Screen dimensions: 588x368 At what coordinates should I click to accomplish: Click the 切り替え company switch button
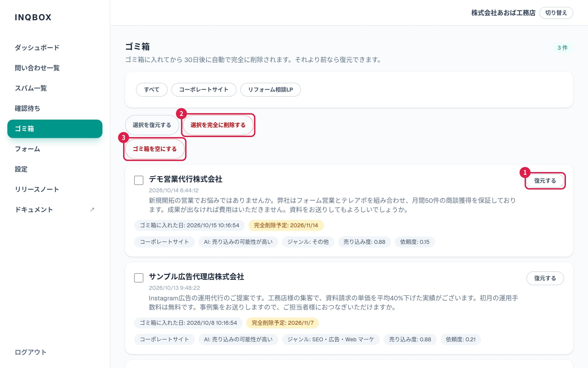[x=556, y=13]
